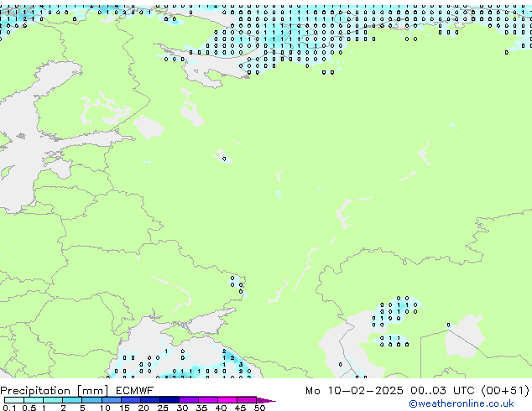532x411 pixels.
Task: Click the "(00+51)" forecast offset text
Action: click(505, 391)
